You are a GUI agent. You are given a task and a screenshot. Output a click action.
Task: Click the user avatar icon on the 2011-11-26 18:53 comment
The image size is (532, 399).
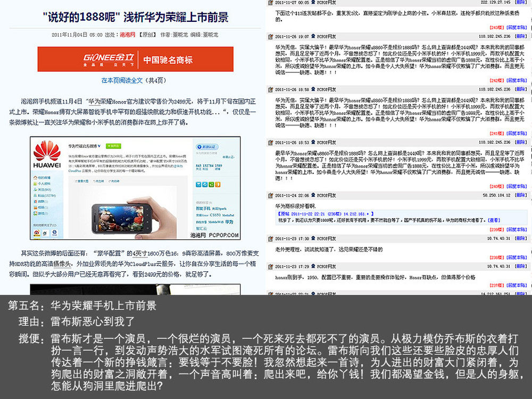[313, 143]
